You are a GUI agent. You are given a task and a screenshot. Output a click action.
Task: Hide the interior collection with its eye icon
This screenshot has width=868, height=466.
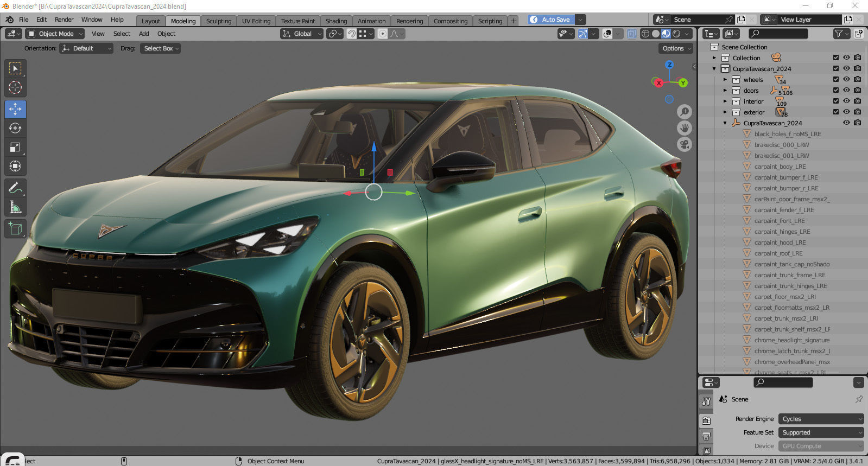coord(846,101)
